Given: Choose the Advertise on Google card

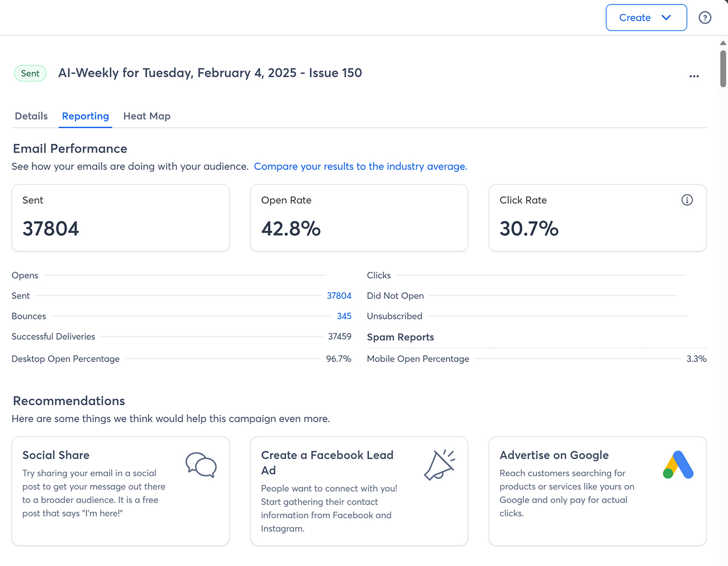Looking at the screenshot, I should pos(597,491).
